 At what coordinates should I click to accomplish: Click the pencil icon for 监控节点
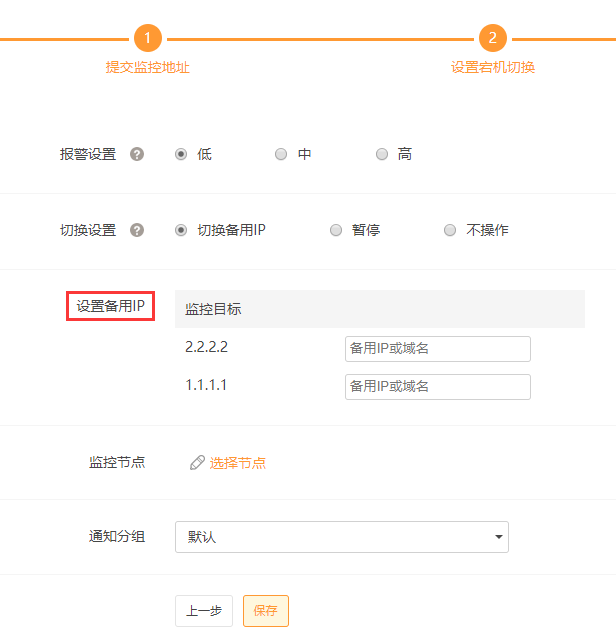[x=197, y=463]
